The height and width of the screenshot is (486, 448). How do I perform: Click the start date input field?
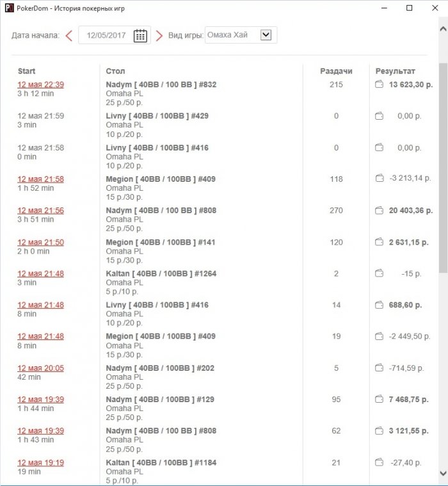(107, 36)
